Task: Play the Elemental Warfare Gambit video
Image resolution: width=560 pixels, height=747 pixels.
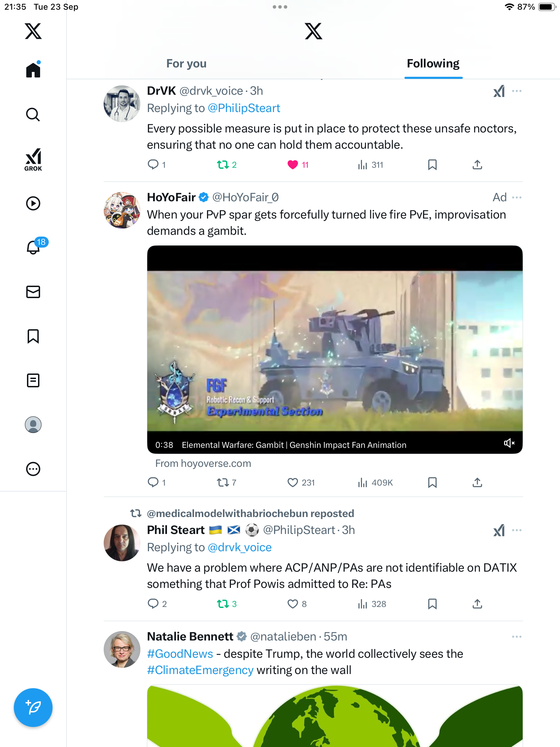Action: 335,349
